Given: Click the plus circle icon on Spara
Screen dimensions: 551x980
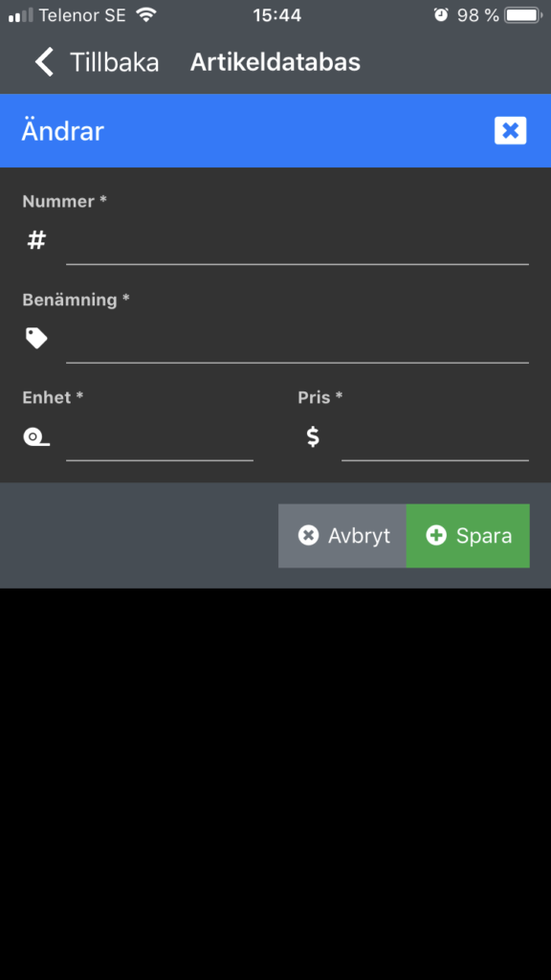Looking at the screenshot, I should [x=436, y=536].
